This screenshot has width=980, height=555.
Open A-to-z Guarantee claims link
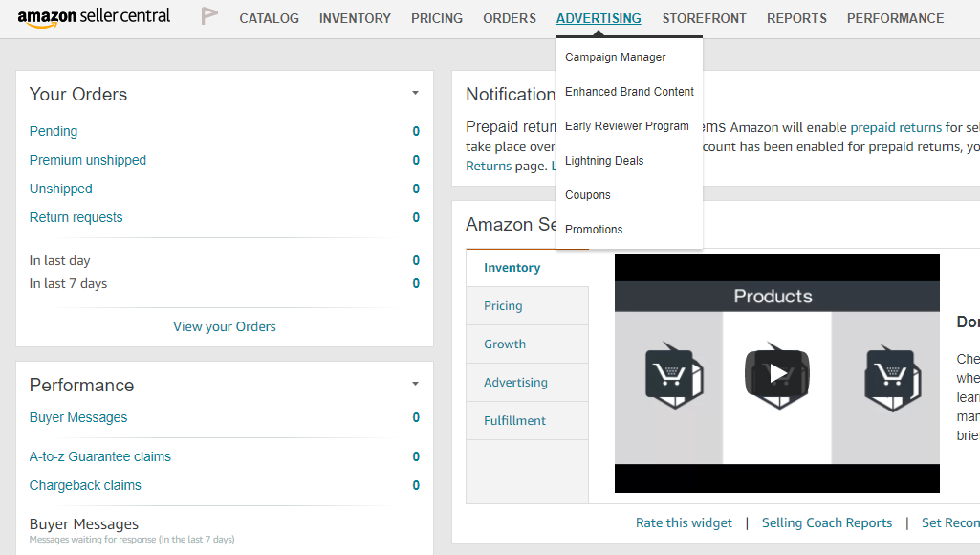point(100,456)
